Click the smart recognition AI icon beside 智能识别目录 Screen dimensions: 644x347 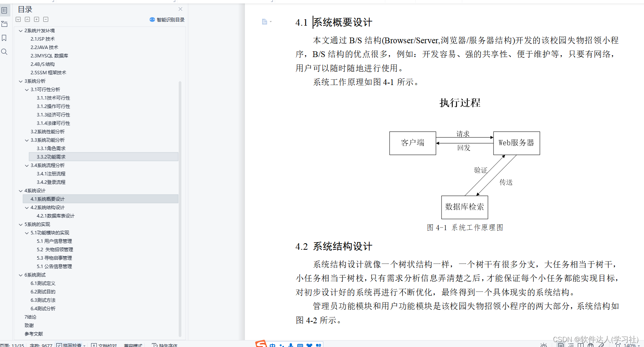pos(152,20)
